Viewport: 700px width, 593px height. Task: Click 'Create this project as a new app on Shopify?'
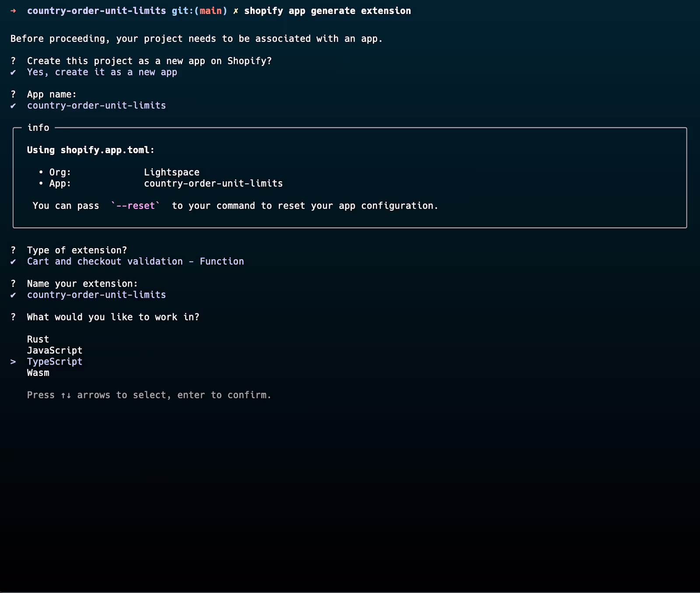point(149,61)
